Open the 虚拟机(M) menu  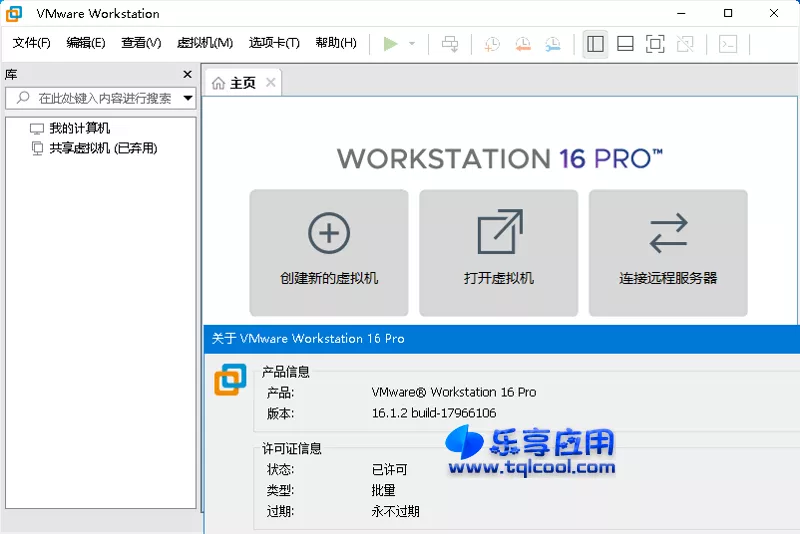205,43
